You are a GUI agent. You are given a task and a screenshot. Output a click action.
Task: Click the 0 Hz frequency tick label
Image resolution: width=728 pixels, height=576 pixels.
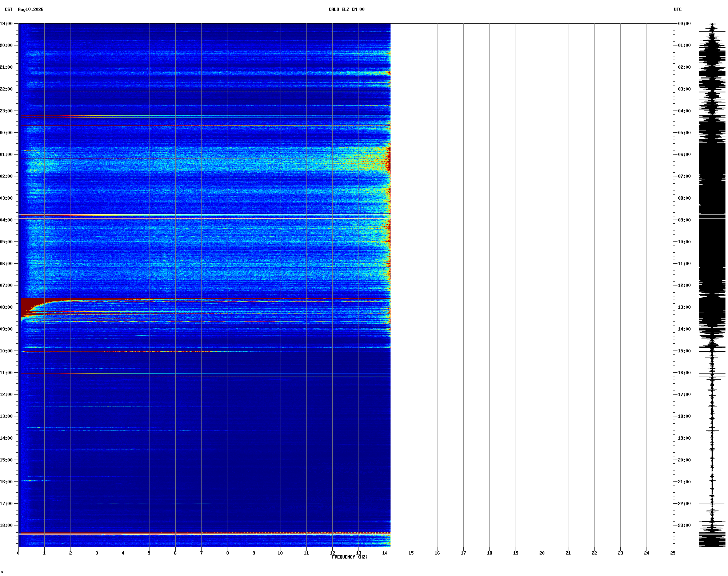(x=18, y=553)
